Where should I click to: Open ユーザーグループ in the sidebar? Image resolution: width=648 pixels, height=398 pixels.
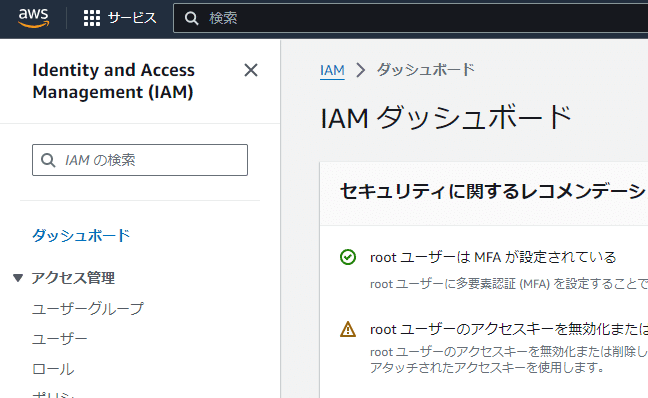tap(88, 308)
